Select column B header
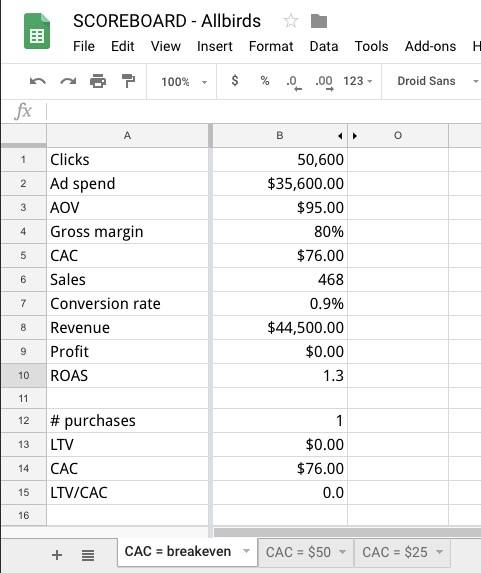The height and width of the screenshot is (573, 481). pos(280,136)
